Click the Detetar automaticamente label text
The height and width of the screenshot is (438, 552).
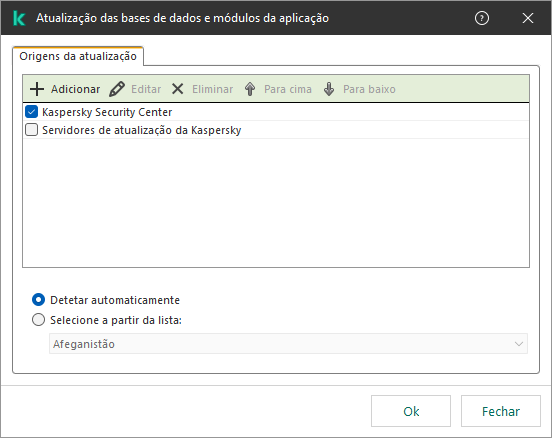pyautogui.click(x=115, y=300)
